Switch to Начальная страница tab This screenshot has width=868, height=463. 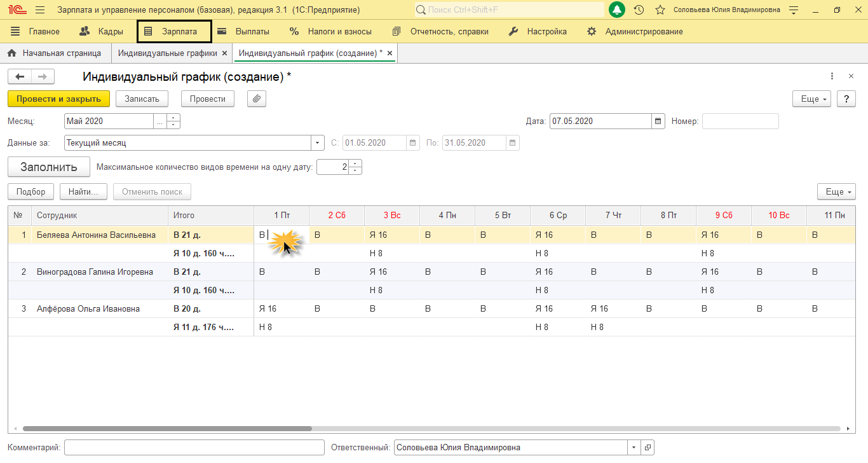55,53
